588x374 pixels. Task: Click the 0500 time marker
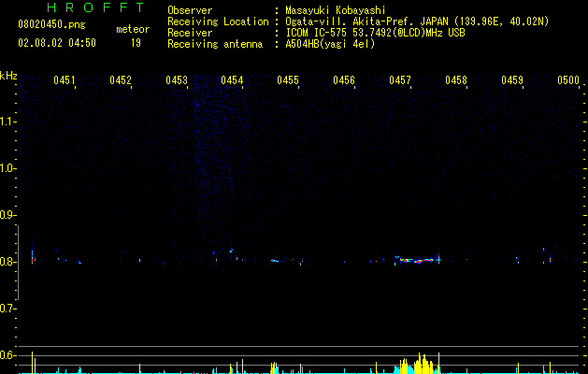click(567, 80)
